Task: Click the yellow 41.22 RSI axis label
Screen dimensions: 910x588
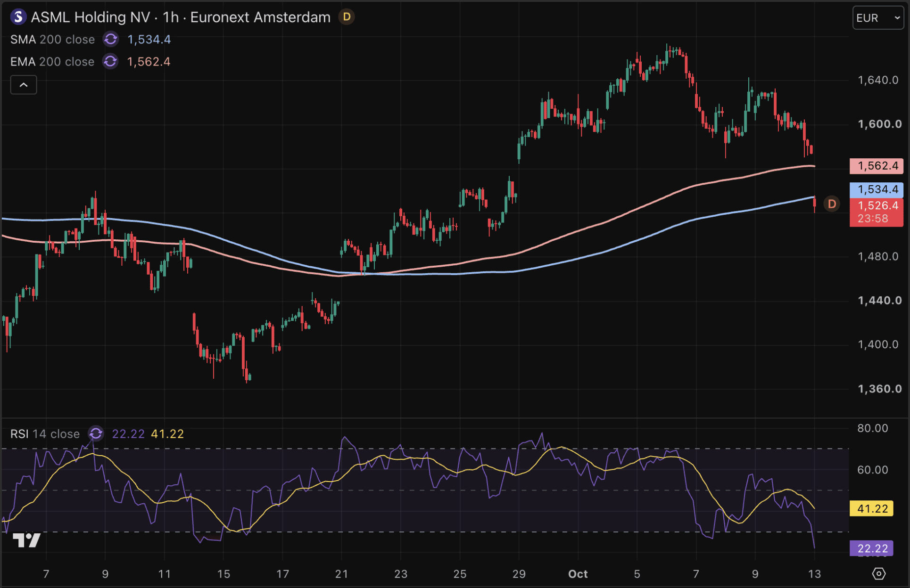Action: pos(872,509)
